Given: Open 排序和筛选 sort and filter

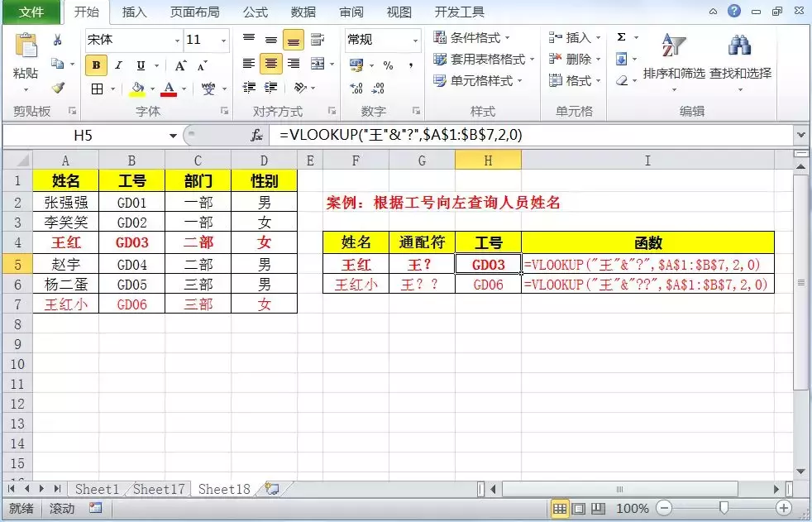Looking at the screenshot, I should point(674,61).
